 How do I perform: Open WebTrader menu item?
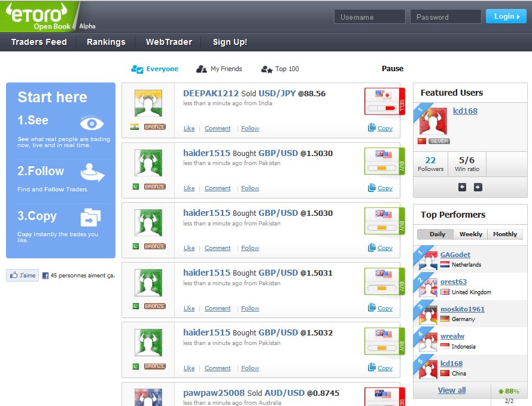(169, 42)
